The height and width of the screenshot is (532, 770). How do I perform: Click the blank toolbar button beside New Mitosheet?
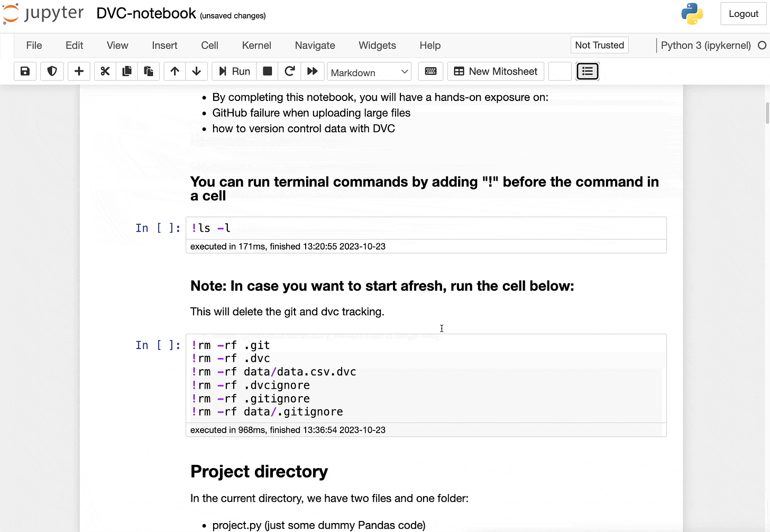pos(560,71)
